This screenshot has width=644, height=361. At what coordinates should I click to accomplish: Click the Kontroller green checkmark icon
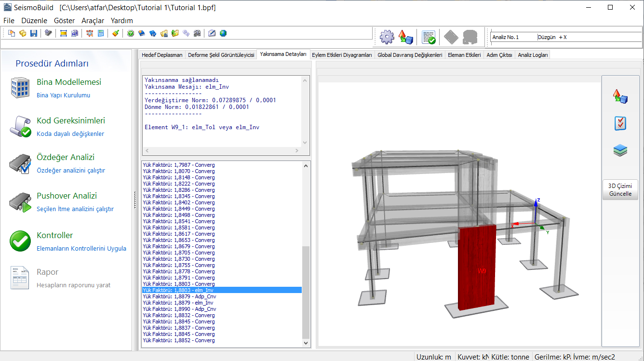tap(20, 241)
